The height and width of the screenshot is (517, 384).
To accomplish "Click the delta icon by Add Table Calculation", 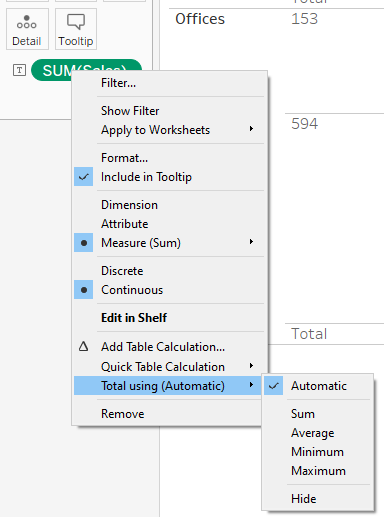I will [x=83, y=347].
